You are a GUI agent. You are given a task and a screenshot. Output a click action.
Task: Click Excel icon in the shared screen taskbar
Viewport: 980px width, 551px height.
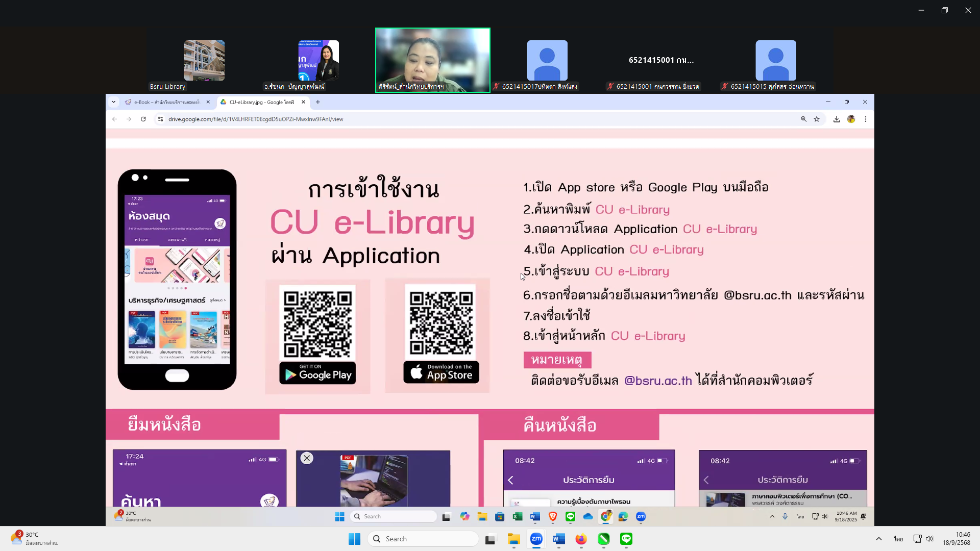[518, 516]
